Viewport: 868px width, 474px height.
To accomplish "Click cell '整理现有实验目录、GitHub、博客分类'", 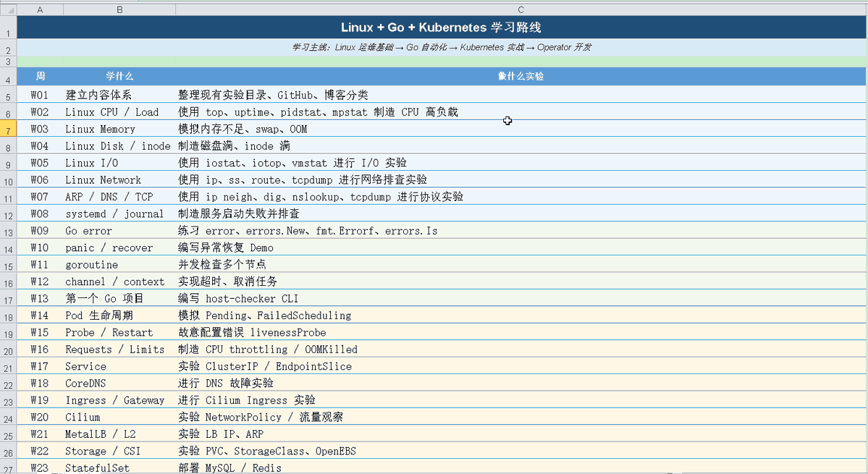I will click(x=521, y=95).
